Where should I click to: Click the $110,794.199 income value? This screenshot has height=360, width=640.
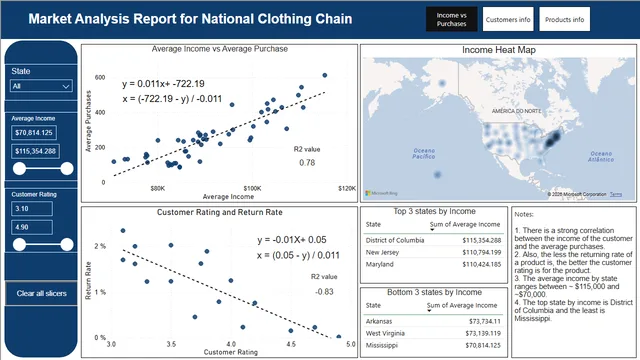[482, 252]
